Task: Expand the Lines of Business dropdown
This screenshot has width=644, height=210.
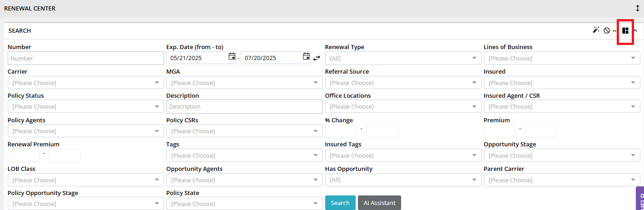Action: coord(562,58)
